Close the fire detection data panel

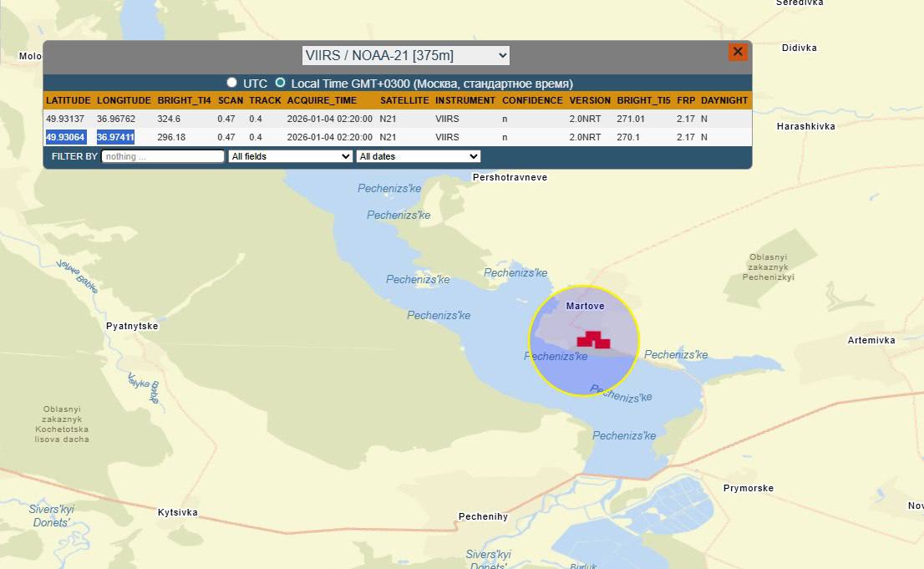pos(738,51)
